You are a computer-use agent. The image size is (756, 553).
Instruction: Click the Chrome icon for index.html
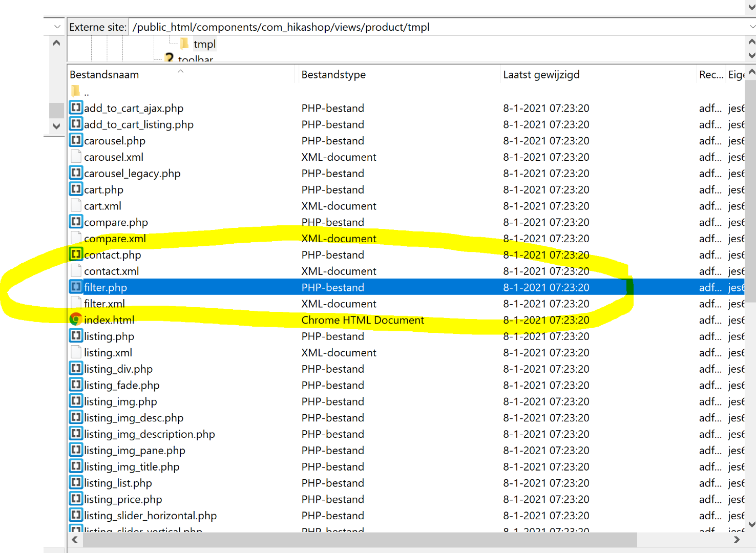76,320
